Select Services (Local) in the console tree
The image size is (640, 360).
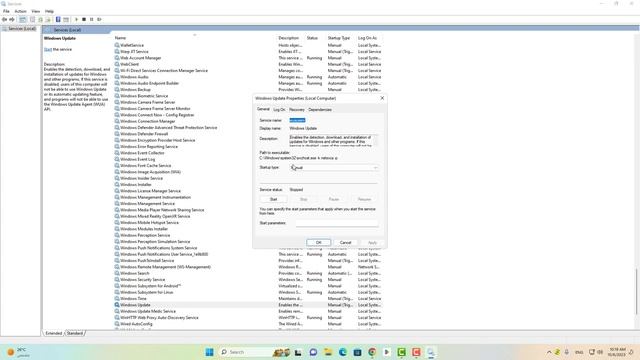(x=21, y=29)
